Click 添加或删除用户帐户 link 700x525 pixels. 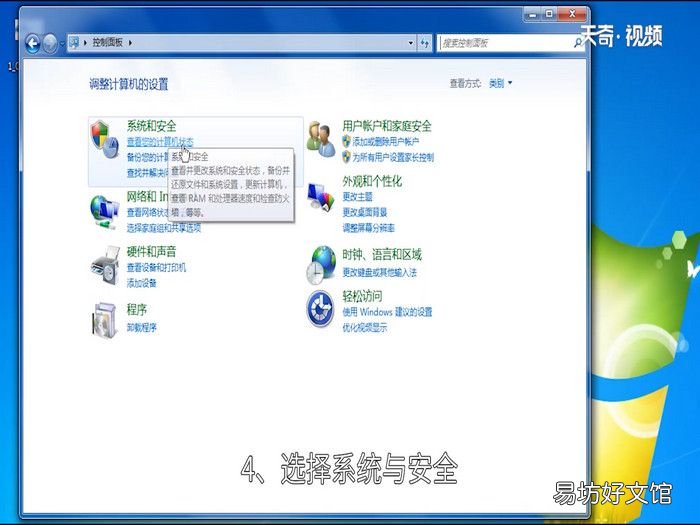coord(386,142)
